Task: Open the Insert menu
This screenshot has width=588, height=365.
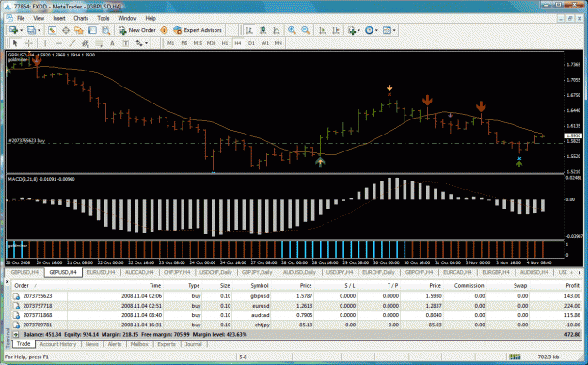Action: pyautogui.click(x=59, y=18)
